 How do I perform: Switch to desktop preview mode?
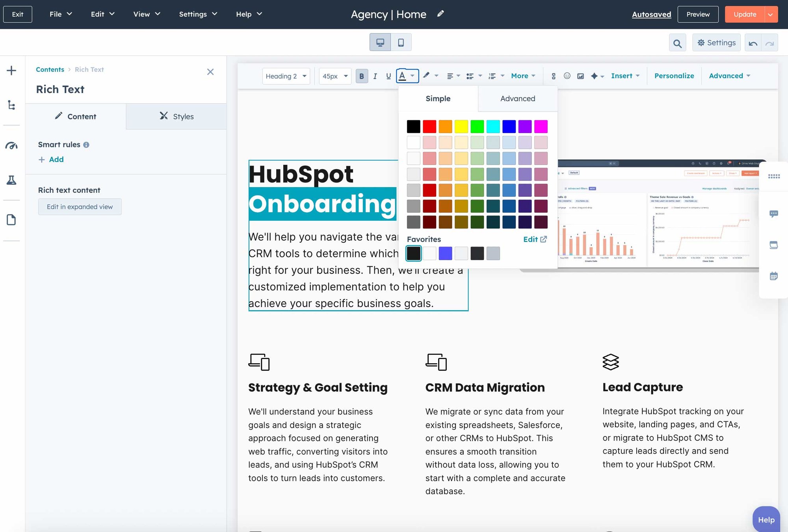(x=380, y=42)
